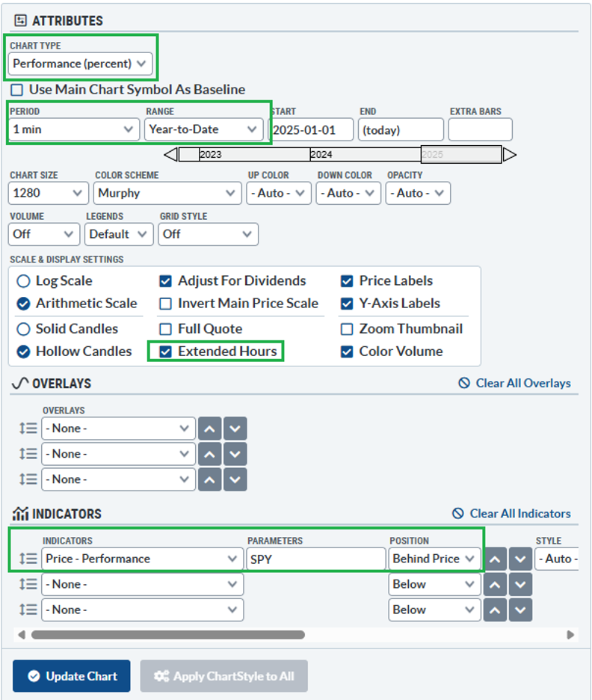Image resolution: width=592 pixels, height=700 pixels.
Task: Enable the Full Quote checkbox
Action: pos(165,329)
